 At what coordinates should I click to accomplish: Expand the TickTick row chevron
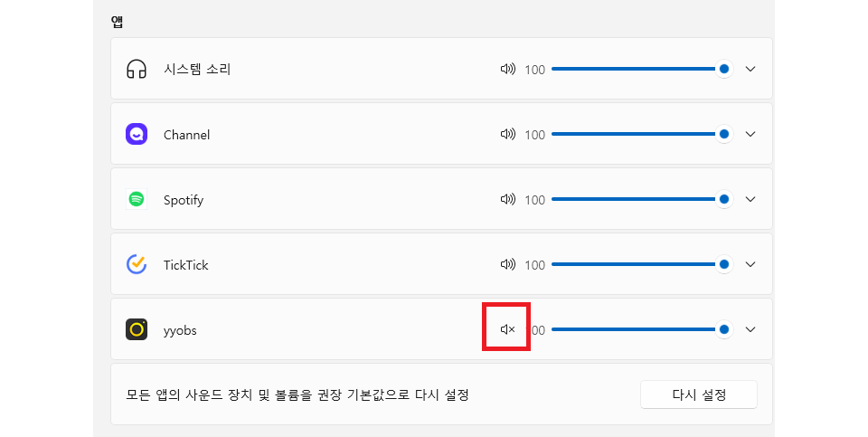click(x=750, y=264)
